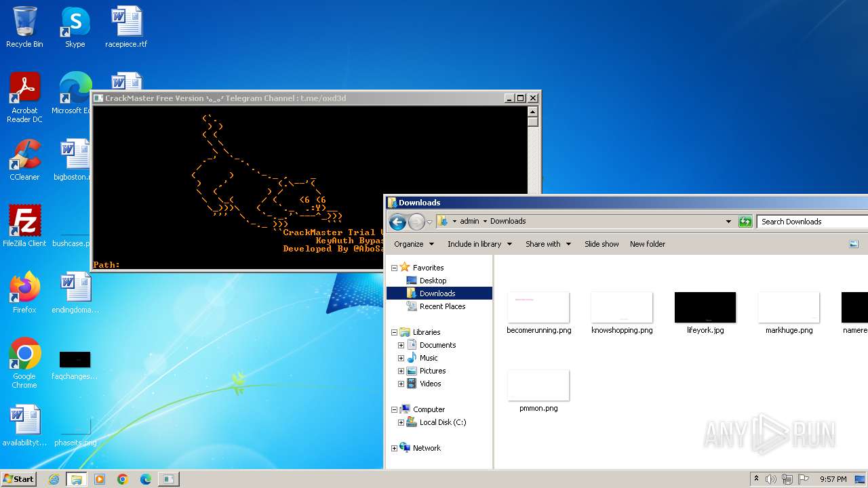868x488 pixels.
Task: Open Chrome from the taskbar
Action: (x=123, y=479)
